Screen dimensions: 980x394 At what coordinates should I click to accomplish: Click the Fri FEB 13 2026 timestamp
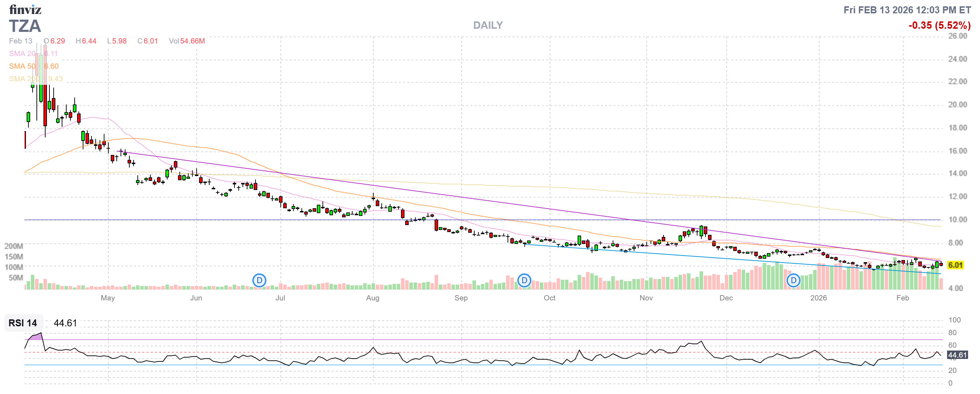tap(907, 10)
